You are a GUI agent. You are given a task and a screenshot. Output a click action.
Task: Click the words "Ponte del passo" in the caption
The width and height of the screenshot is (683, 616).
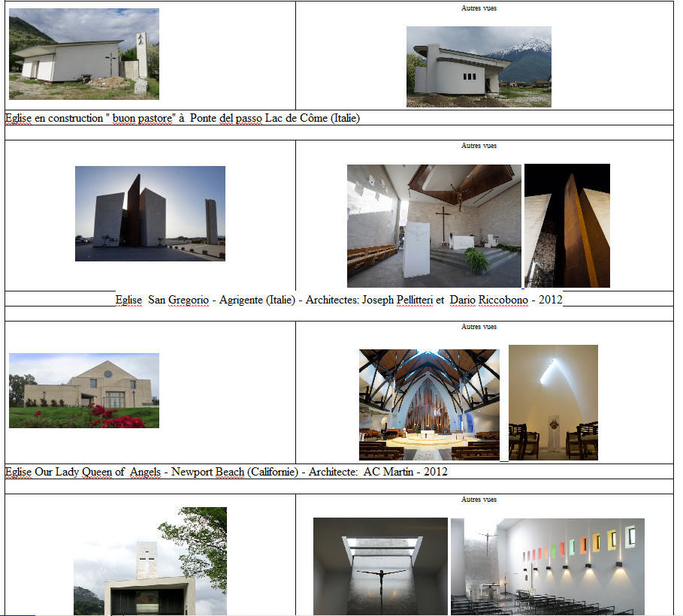(225, 118)
